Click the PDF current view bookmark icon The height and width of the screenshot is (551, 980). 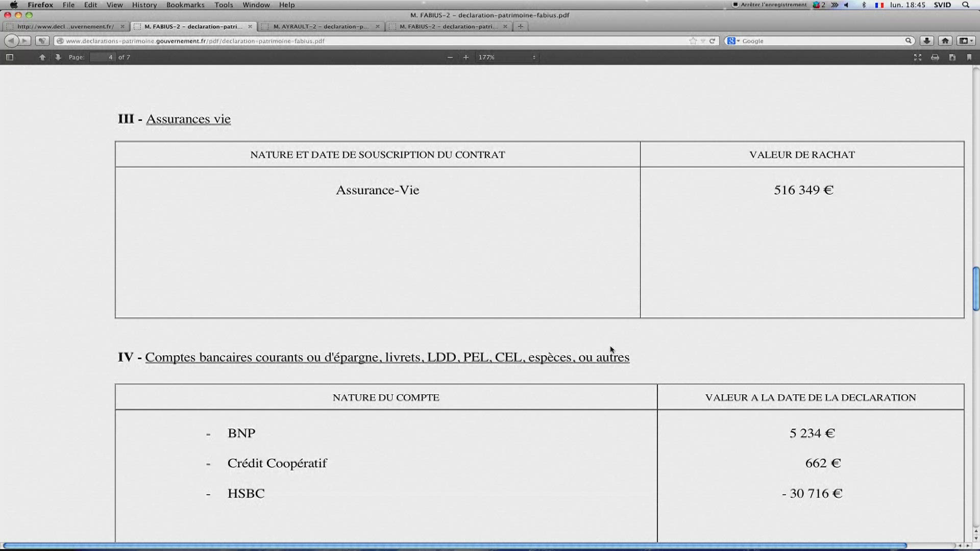(x=969, y=57)
